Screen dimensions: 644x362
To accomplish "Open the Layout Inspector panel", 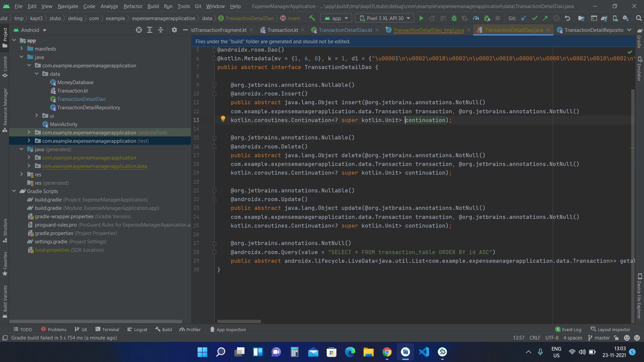I will [x=610, y=329].
